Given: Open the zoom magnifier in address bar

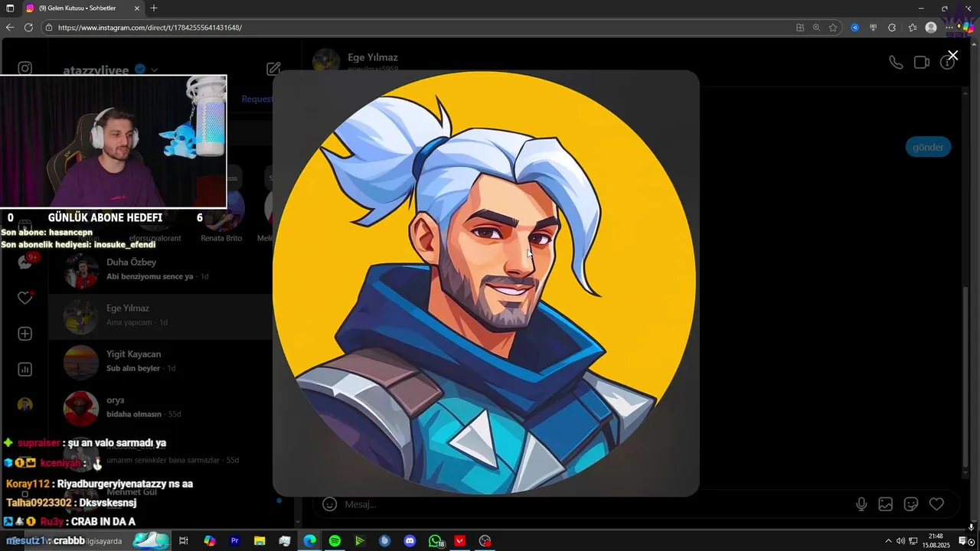Looking at the screenshot, I should tap(816, 28).
